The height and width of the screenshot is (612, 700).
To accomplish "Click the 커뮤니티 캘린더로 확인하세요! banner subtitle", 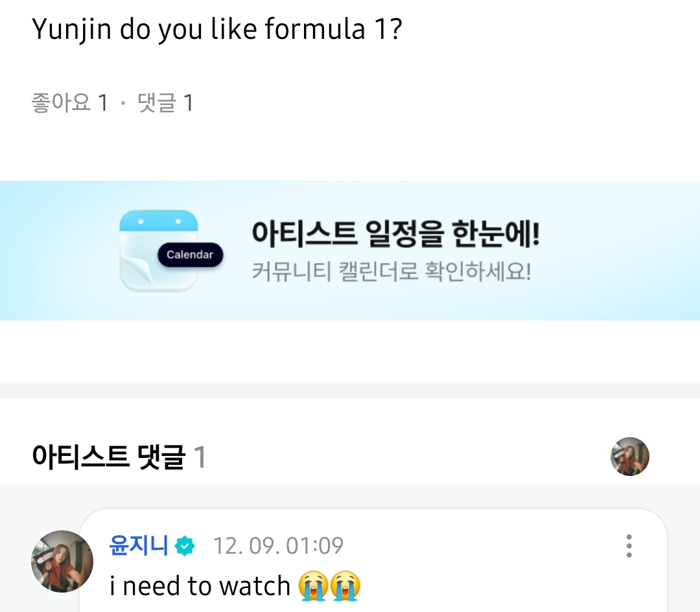I will tap(391, 271).
